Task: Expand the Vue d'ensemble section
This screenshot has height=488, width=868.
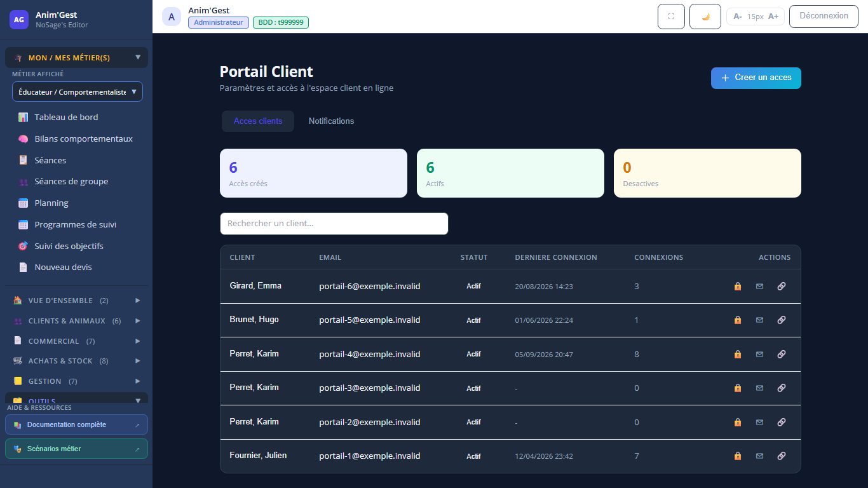Action: coord(76,301)
